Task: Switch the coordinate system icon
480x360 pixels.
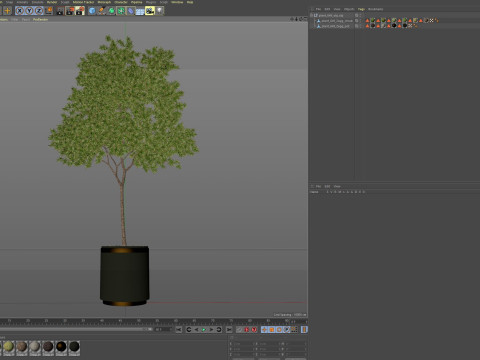Action: click(49, 11)
